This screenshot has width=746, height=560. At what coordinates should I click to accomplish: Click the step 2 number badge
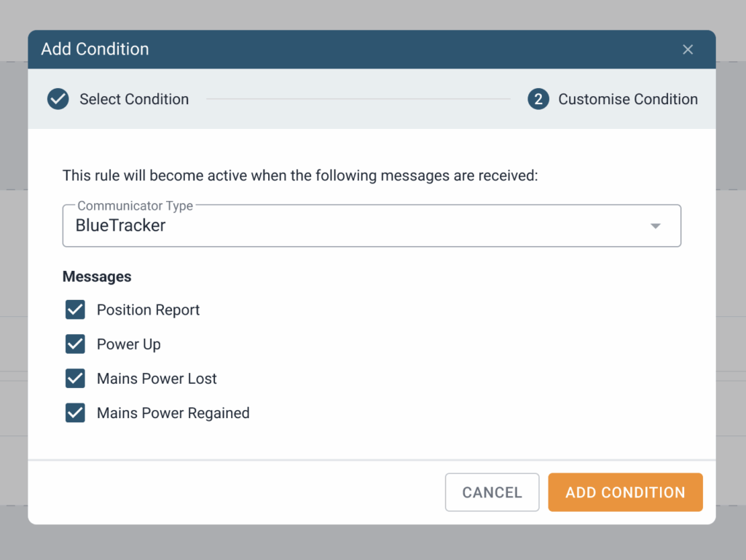point(538,99)
